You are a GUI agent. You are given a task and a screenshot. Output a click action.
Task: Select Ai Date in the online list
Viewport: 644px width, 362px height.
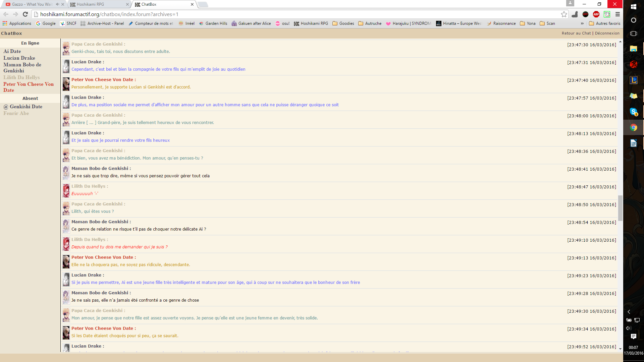coord(12,51)
